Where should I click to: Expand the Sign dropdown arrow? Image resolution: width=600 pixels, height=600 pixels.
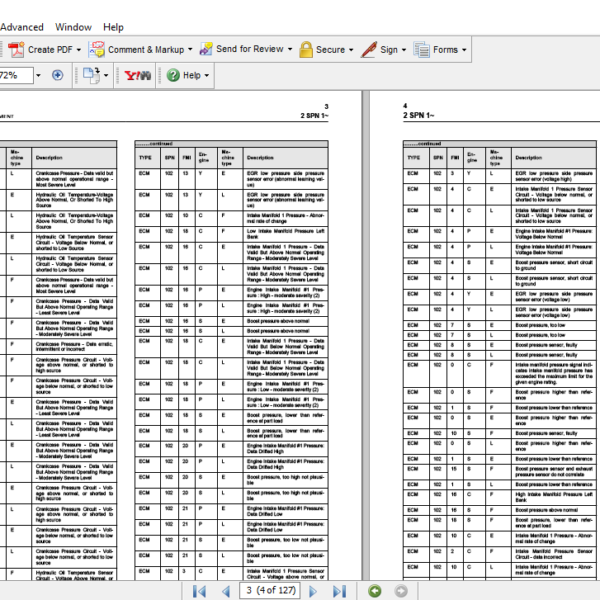click(404, 50)
